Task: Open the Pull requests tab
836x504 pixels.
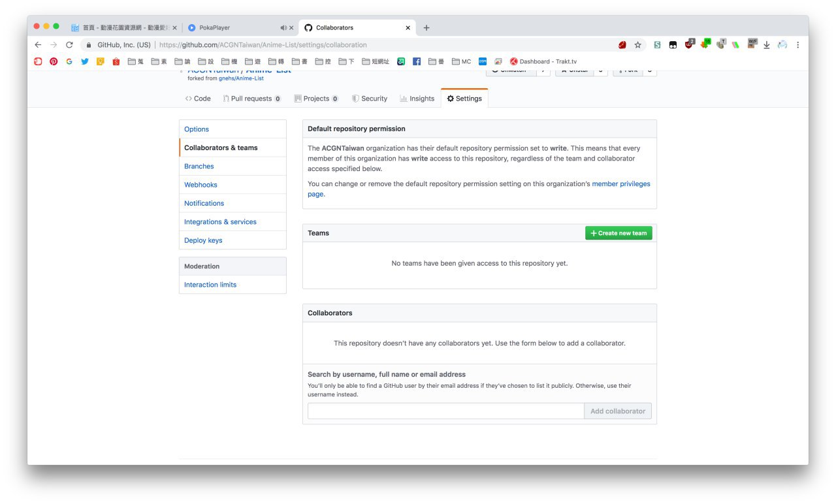Action: point(252,99)
